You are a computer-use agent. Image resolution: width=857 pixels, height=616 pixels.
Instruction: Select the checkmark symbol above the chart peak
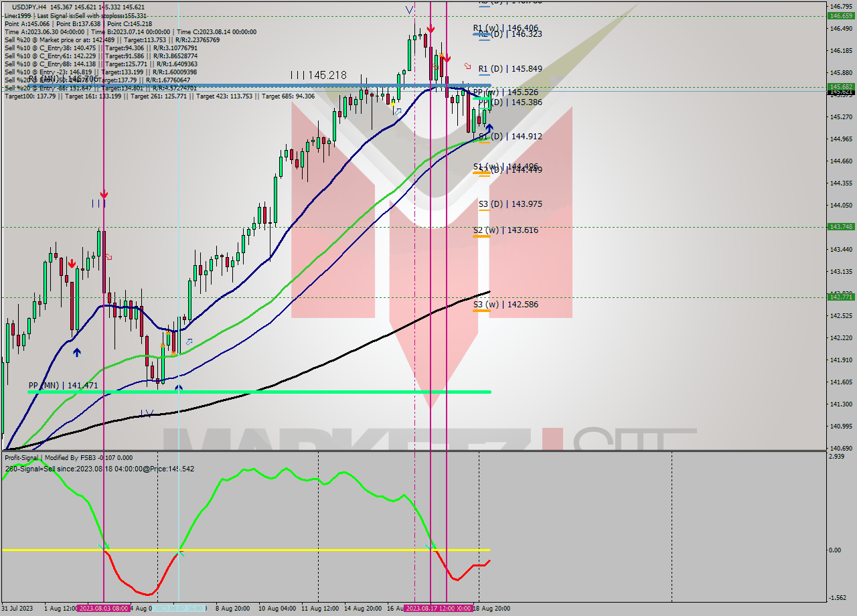tap(409, 9)
